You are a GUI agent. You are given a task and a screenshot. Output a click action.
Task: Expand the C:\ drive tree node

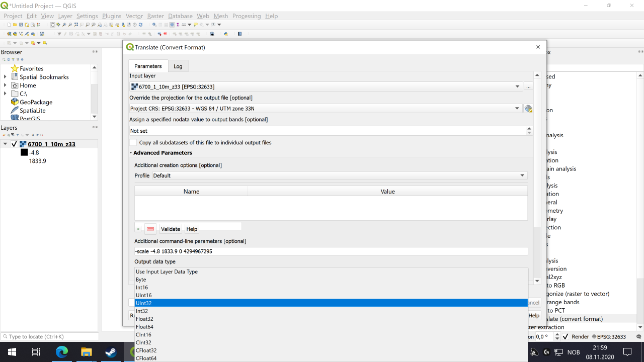[5, 94]
